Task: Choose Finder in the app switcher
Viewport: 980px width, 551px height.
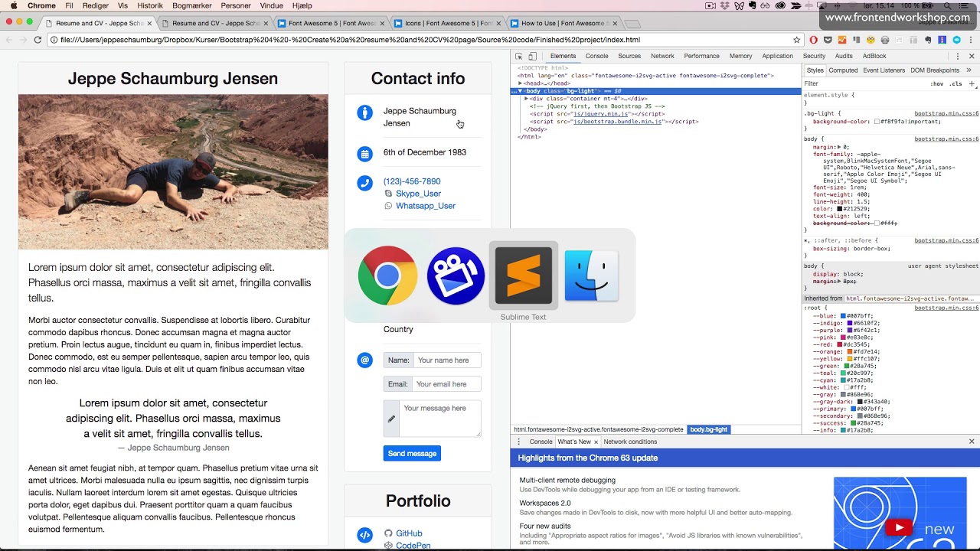Action: (591, 275)
